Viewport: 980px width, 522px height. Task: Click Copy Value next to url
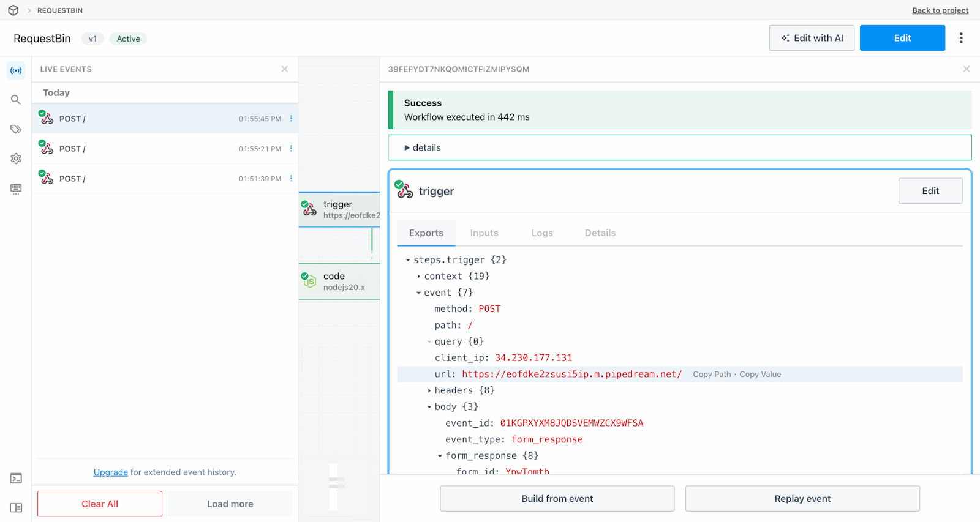pyautogui.click(x=760, y=375)
